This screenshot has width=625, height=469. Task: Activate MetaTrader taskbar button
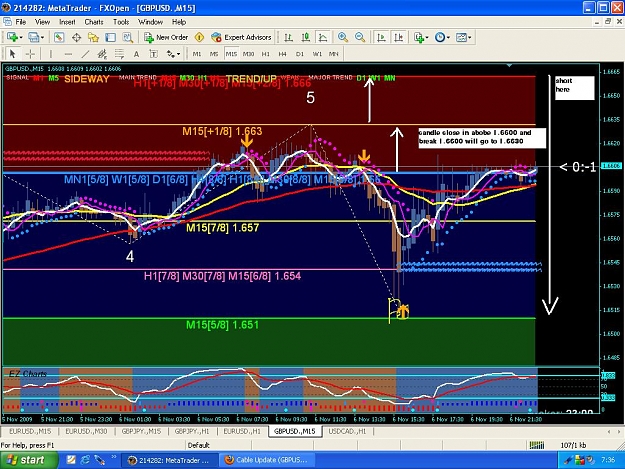click(170, 460)
